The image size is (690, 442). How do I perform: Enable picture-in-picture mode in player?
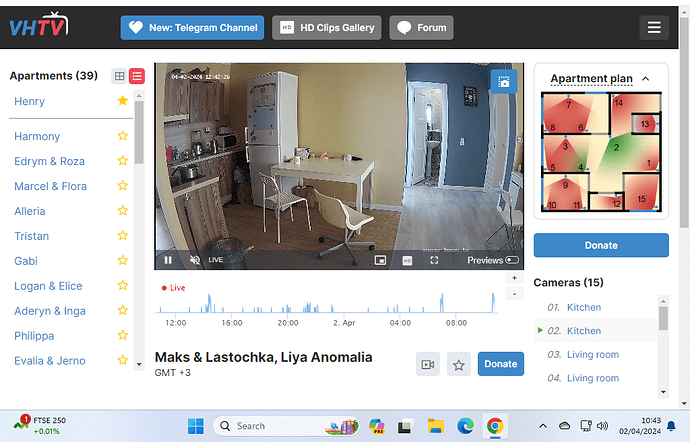pos(380,260)
